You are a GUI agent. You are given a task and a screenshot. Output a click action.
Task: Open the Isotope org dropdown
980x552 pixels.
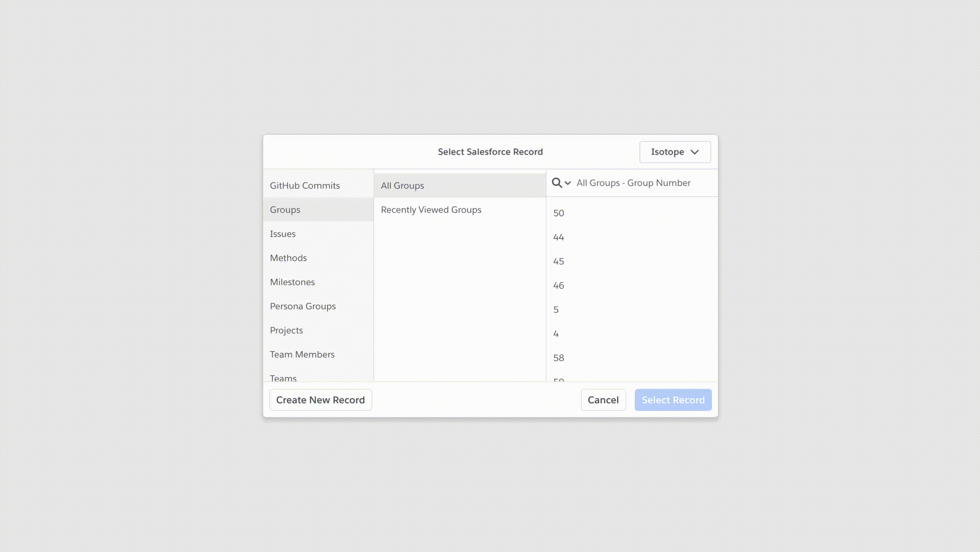point(675,152)
